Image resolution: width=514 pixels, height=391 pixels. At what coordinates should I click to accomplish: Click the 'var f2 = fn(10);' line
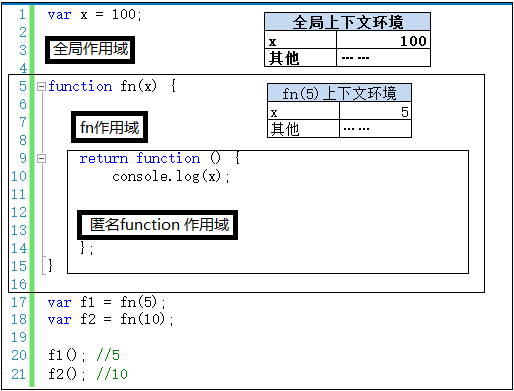click(x=111, y=319)
